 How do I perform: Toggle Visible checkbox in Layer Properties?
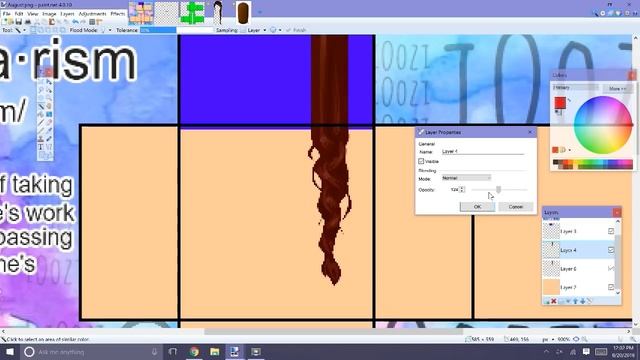click(421, 161)
